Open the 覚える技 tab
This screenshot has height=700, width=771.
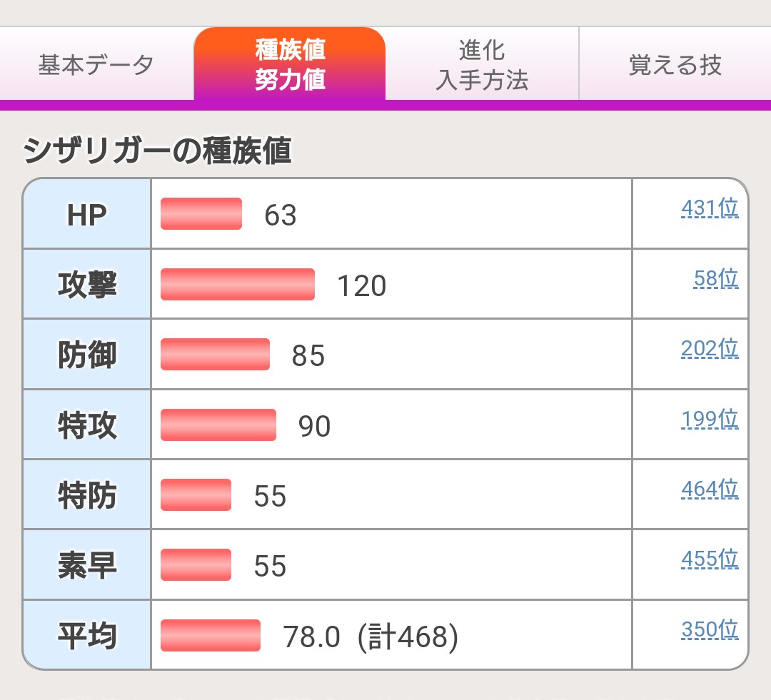pyautogui.click(x=675, y=66)
